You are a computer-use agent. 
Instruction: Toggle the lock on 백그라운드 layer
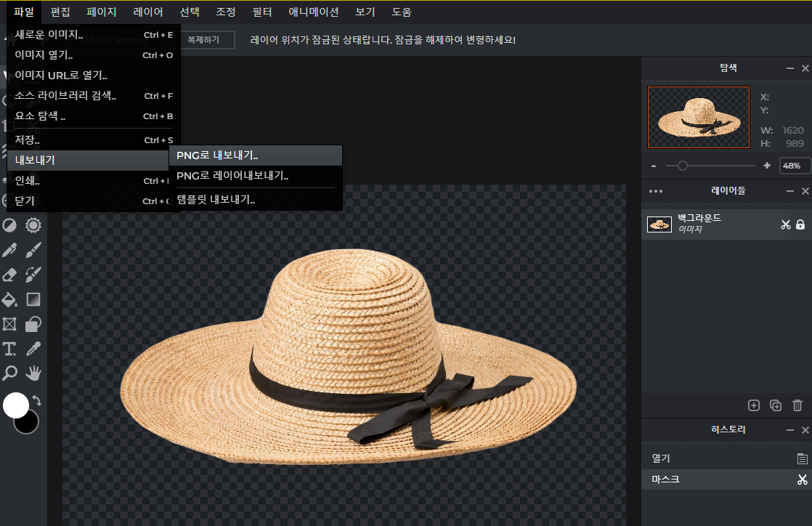tap(800, 224)
